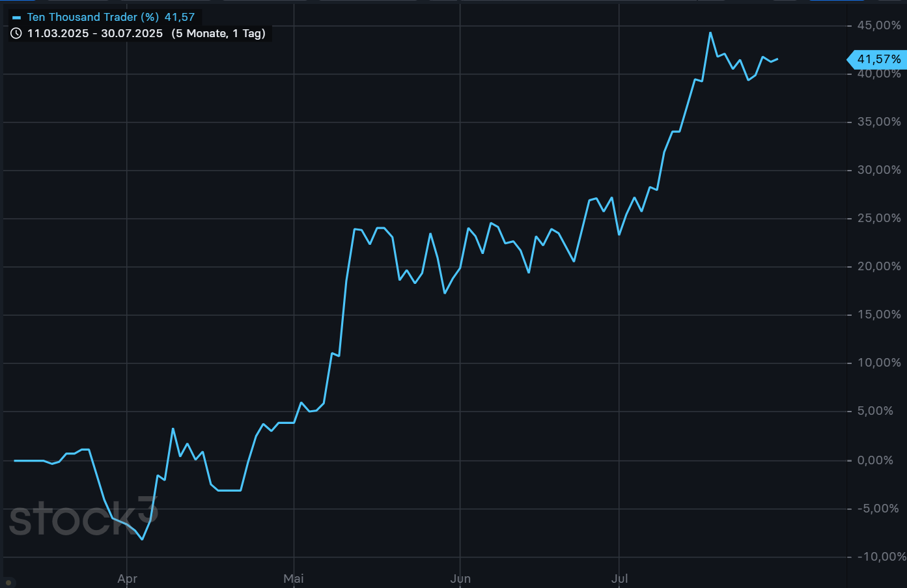Screen dimensions: 907x588
Task: Click the Mai label on the time axis
Action: [x=294, y=579]
